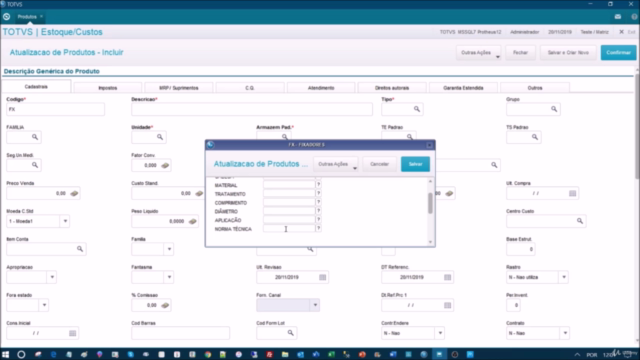Click the dialog's vertical scrollbar thumb
The image size is (640, 360).
[x=430, y=203]
